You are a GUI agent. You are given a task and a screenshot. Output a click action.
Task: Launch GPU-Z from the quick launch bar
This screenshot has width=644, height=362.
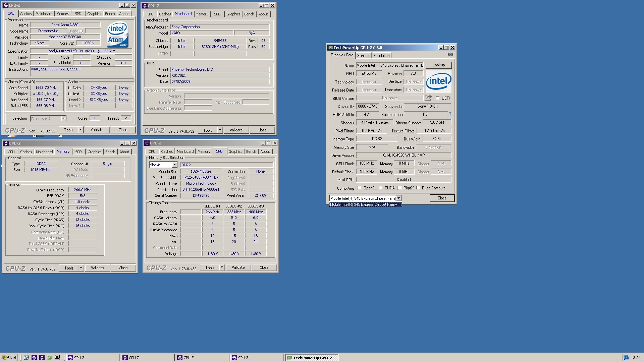pos(50,358)
